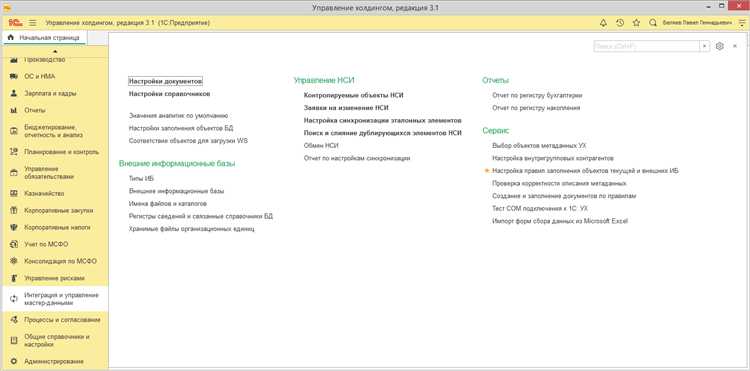Click the Интеграция и управление мастер-данными icon
750x371 pixels.
pos(14,299)
